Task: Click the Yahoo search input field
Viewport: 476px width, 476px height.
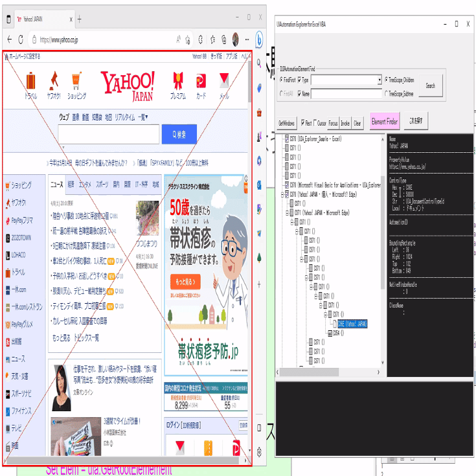Action: [109, 134]
